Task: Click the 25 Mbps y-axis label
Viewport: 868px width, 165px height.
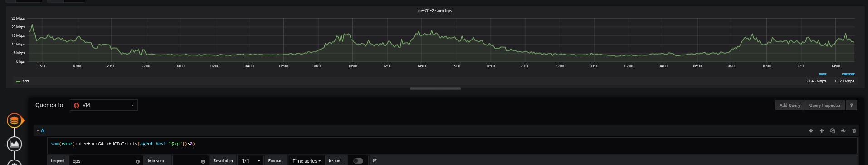Action: (18, 19)
